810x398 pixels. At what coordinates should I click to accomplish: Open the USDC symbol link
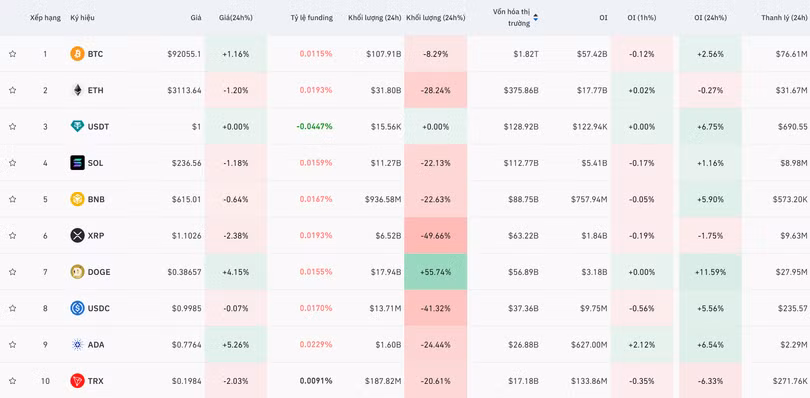(x=99, y=308)
